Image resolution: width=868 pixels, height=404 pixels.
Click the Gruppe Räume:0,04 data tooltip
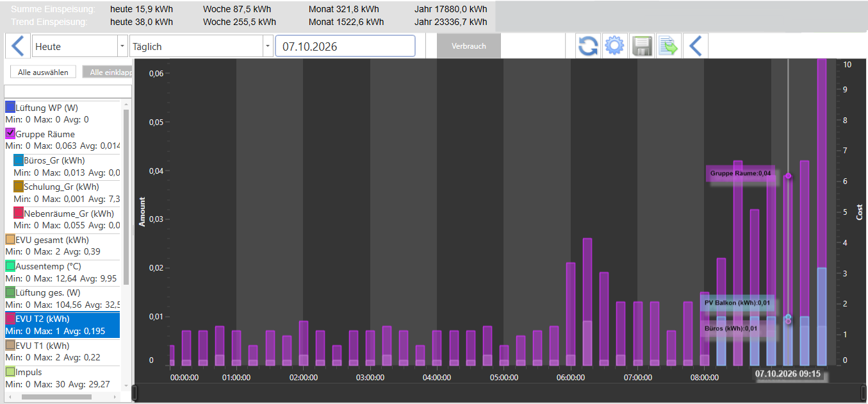point(741,173)
